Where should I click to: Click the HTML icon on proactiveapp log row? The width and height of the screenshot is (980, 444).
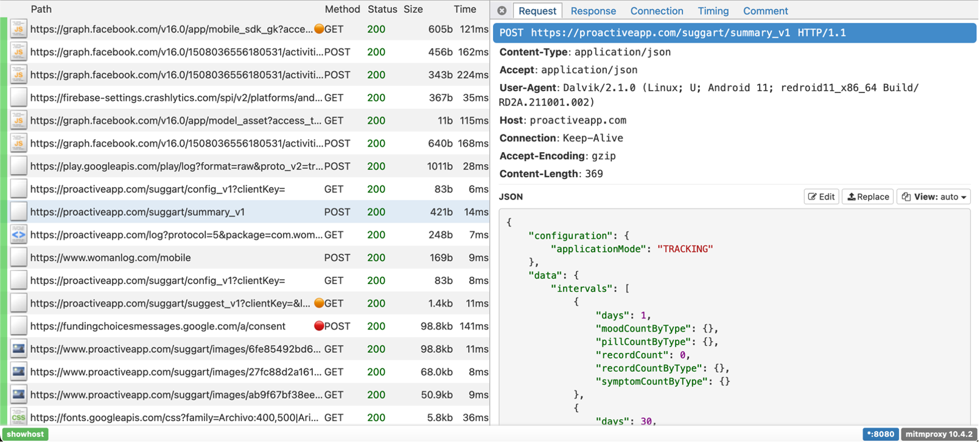pyautogui.click(x=19, y=235)
